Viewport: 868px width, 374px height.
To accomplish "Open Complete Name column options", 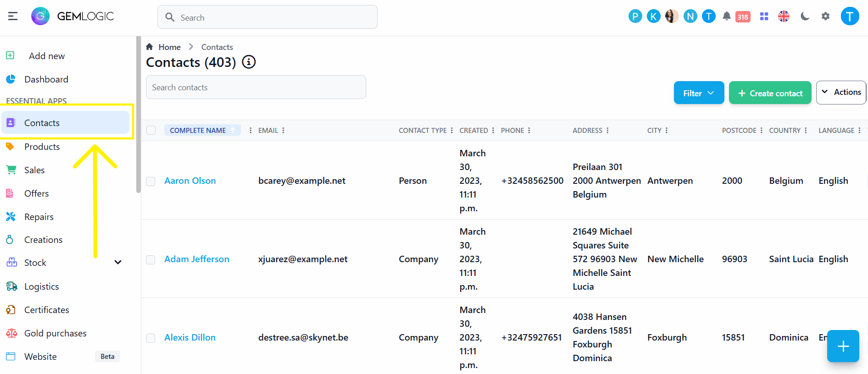I will (x=250, y=131).
